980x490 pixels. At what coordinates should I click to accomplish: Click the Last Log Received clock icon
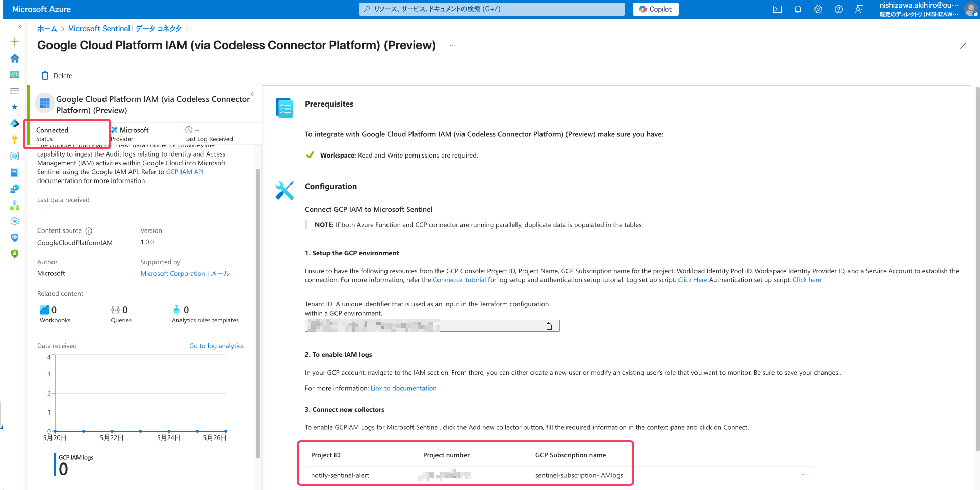coord(189,130)
